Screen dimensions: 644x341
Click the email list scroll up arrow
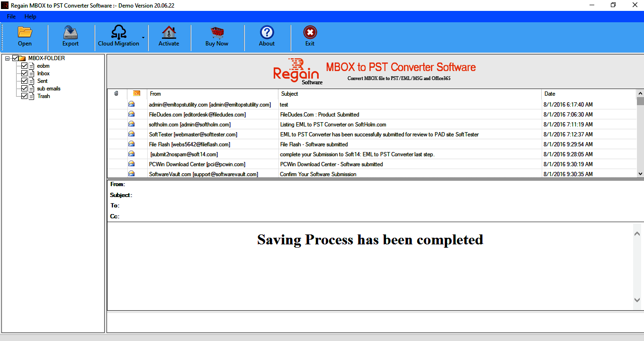640,93
